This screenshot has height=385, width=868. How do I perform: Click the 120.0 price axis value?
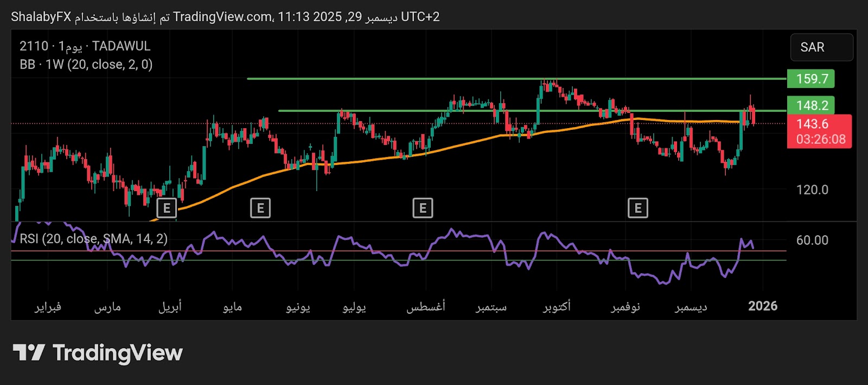812,190
